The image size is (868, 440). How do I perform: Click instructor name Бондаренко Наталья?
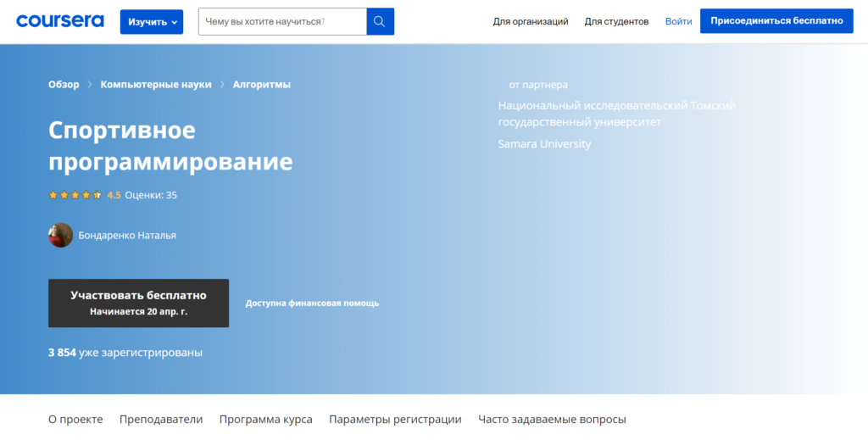click(127, 236)
